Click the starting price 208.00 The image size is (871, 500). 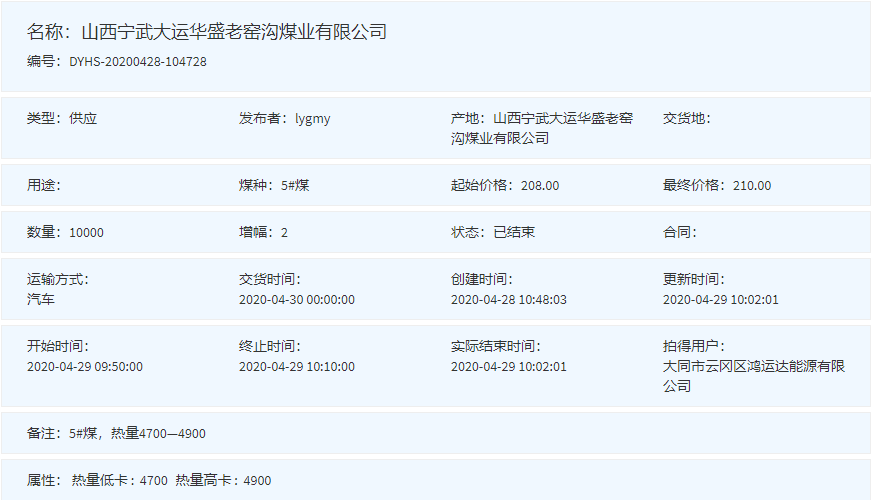[540, 186]
